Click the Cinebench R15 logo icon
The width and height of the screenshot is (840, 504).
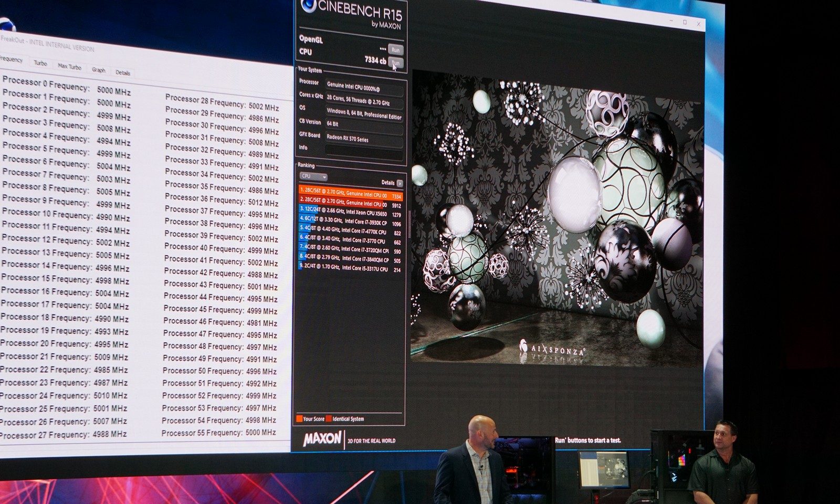coord(309,6)
